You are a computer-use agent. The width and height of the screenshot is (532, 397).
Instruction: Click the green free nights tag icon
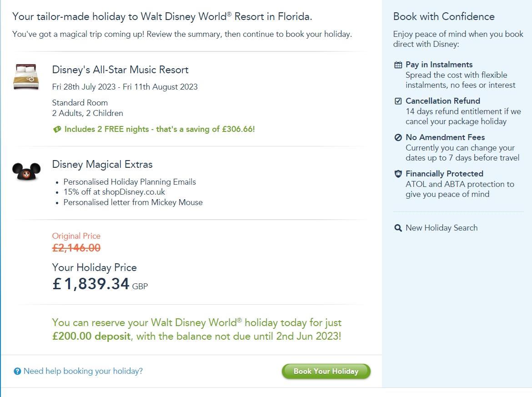[57, 130]
